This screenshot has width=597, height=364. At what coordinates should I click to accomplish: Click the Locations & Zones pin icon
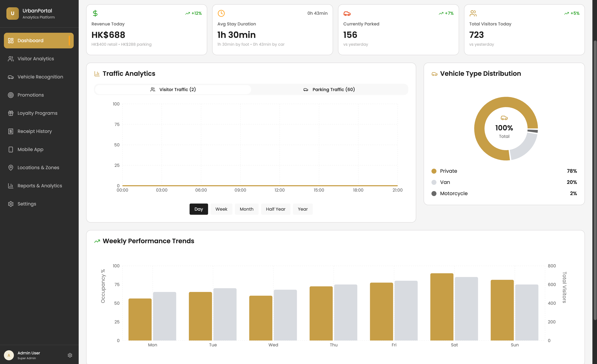[11, 168]
